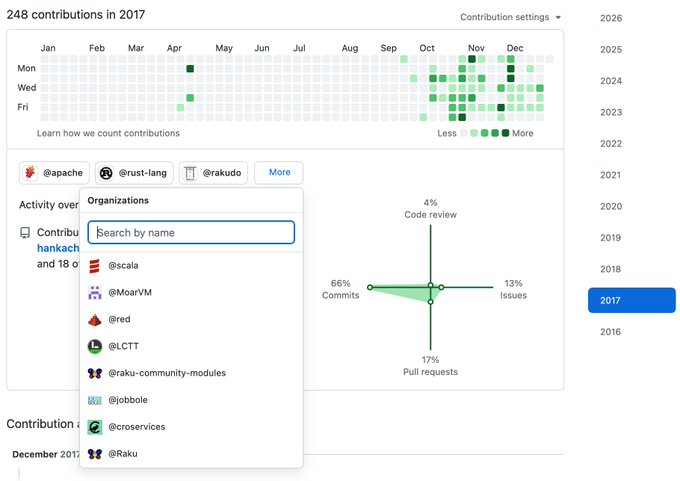Click the red organization avatar icon
This screenshot has width=680, height=481.
[x=95, y=320]
